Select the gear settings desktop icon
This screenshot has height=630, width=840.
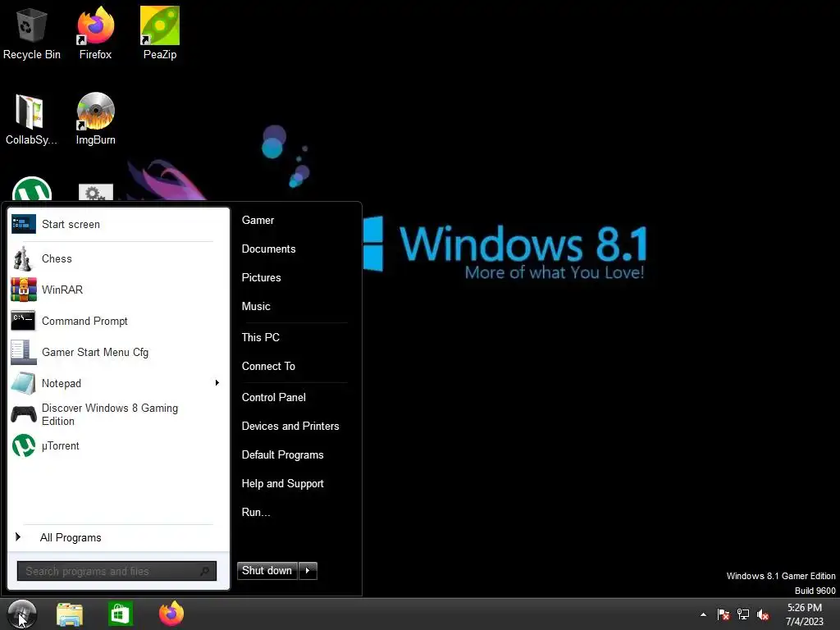click(95, 192)
